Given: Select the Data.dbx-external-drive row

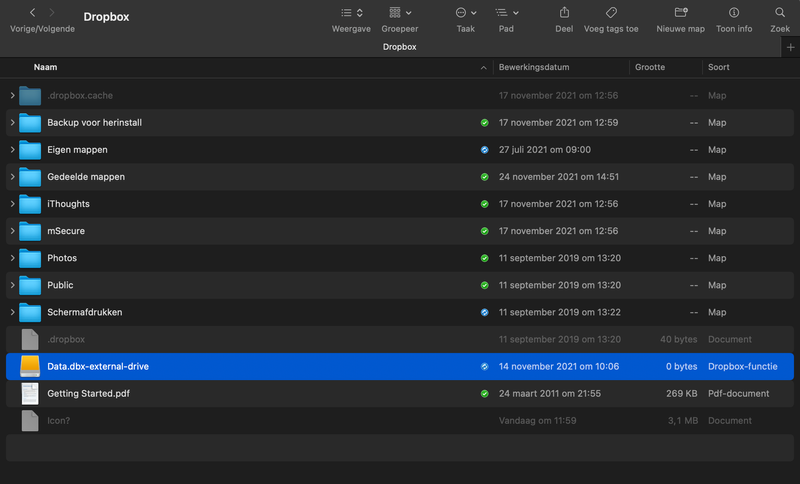Looking at the screenshot, I should 250,367.
